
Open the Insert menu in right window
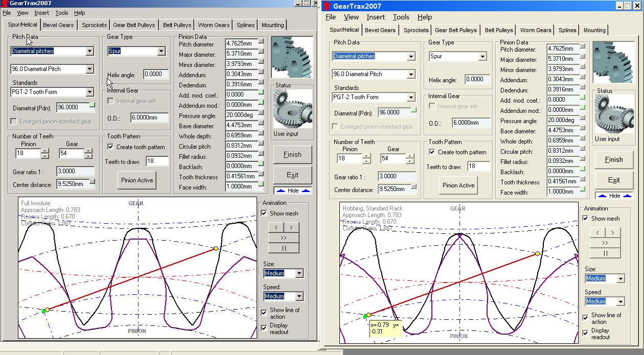click(376, 17)
